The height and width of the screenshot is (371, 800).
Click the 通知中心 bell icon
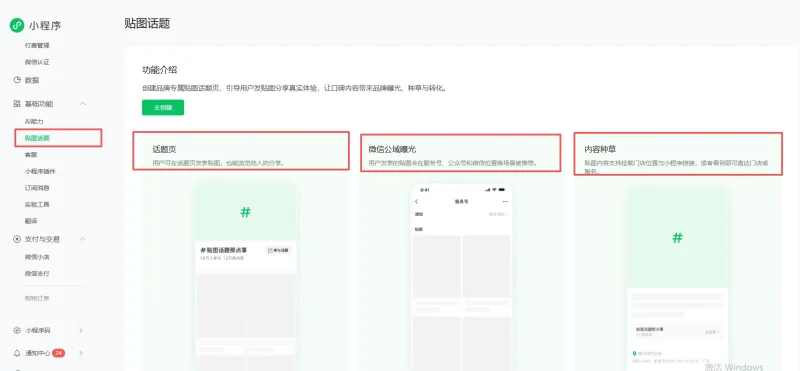[x=17, y=353]
